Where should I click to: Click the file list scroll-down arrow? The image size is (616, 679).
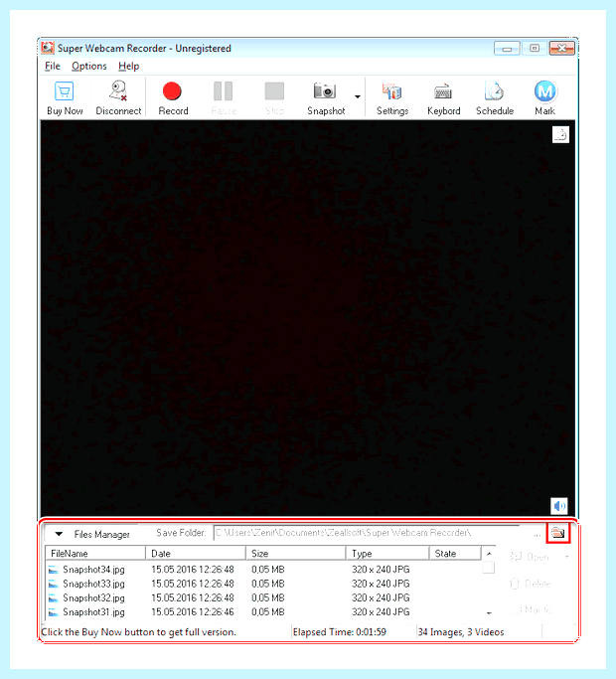(x=489, y=613)
